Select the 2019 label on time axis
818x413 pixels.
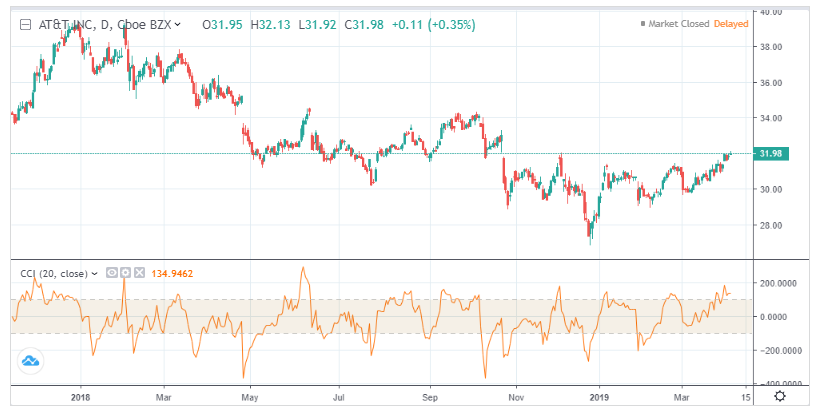coord(598,396)
